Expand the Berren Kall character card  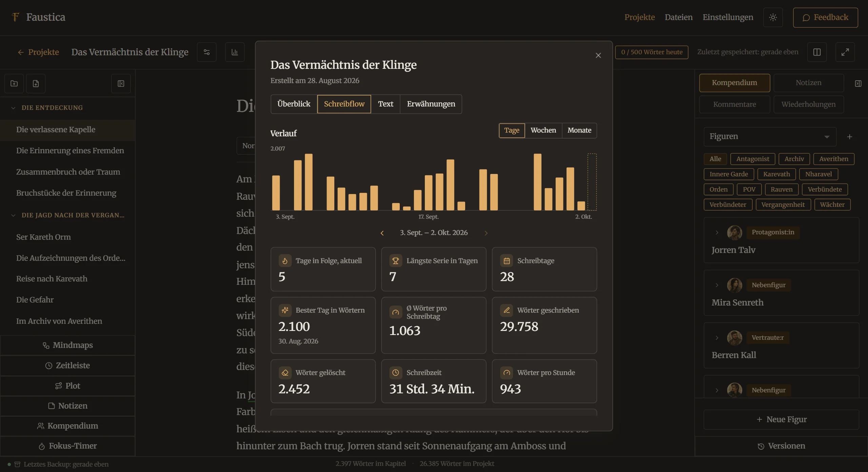pos(717,338)
